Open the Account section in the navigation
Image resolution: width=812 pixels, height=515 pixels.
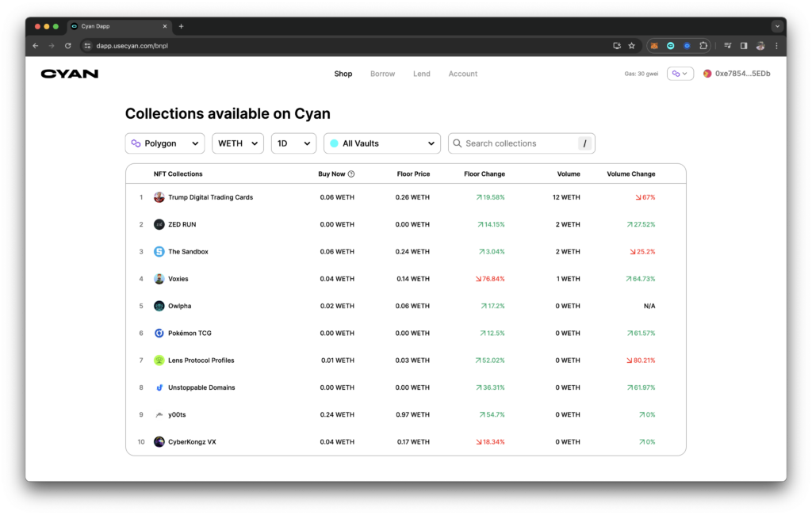[462, 73]
